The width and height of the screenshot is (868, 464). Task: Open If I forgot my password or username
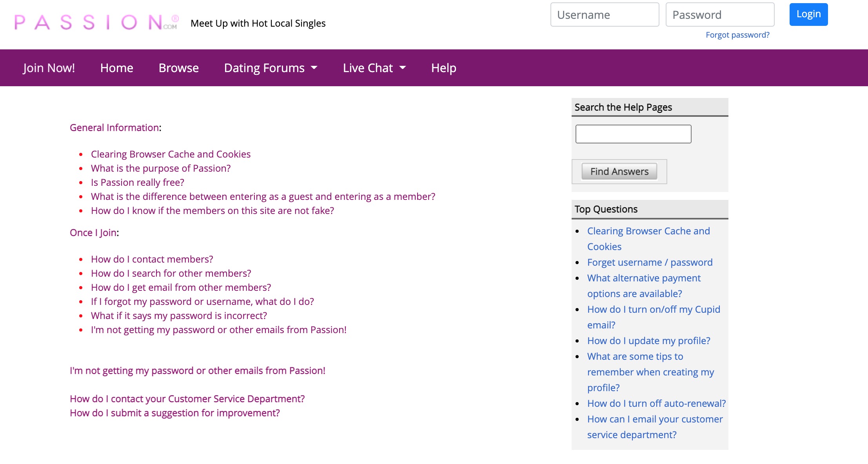tap(202, 301)
